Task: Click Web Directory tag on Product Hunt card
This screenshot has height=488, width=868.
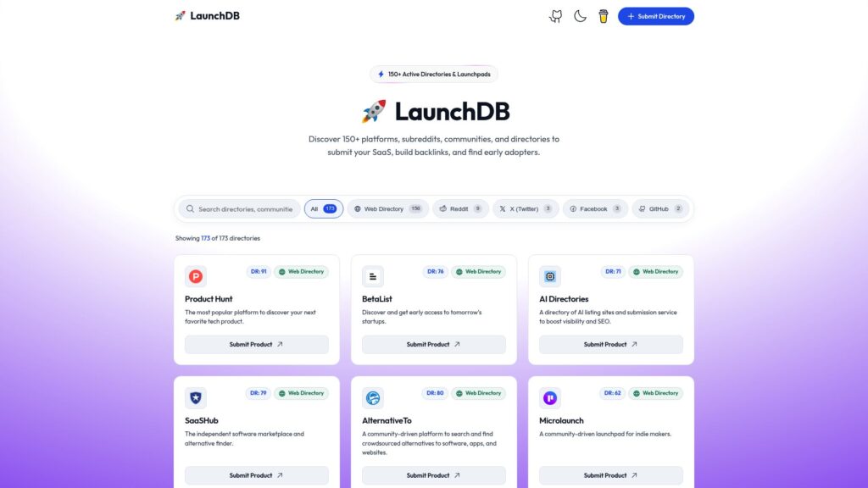Action: coord(301,272)
